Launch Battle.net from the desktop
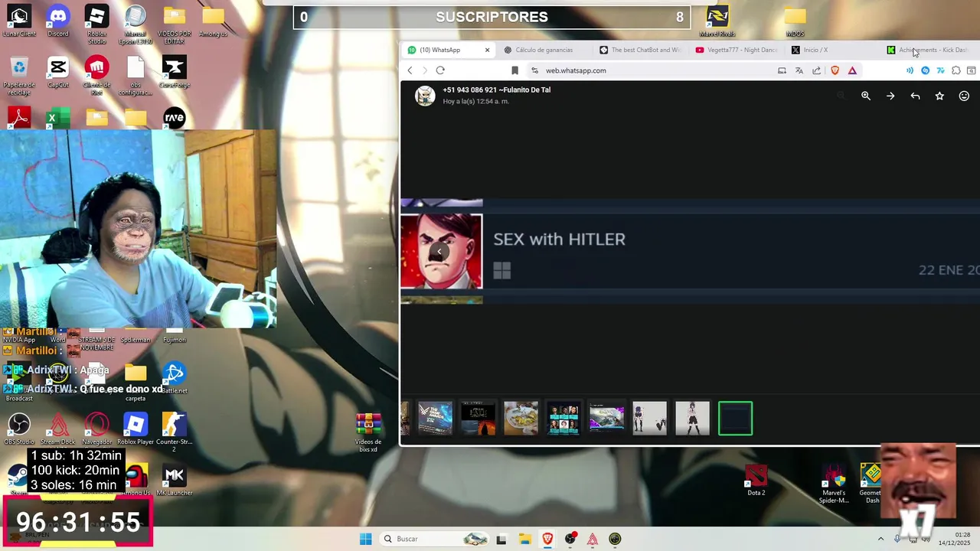The width and height of the screenshot is (980, 551). 175,378
